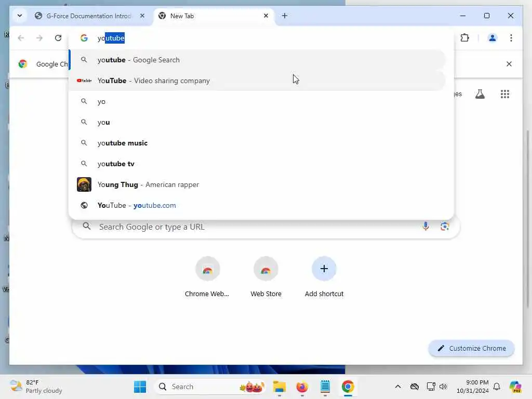Close the New Tab tab
The height and width of the screenshot is (399, 532).
266,16
